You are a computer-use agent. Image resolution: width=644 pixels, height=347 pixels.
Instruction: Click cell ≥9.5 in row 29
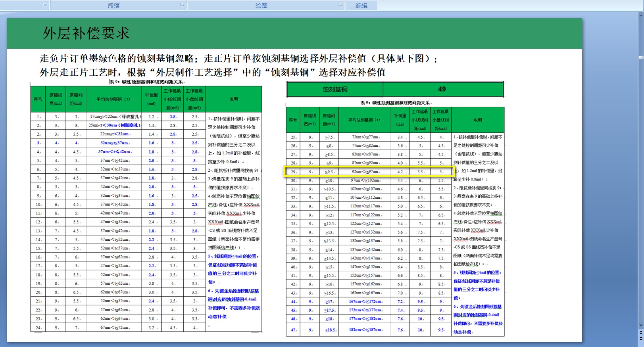329,172
